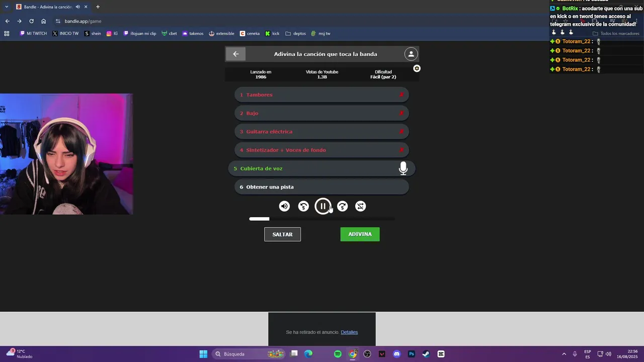This screenshot has width=644, height=362.
Task: Go back with browser back arrow
Action: [7, 21]
